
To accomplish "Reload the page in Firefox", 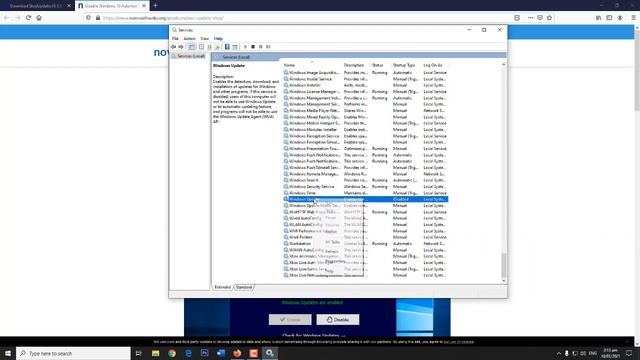I will coord(28,18).
